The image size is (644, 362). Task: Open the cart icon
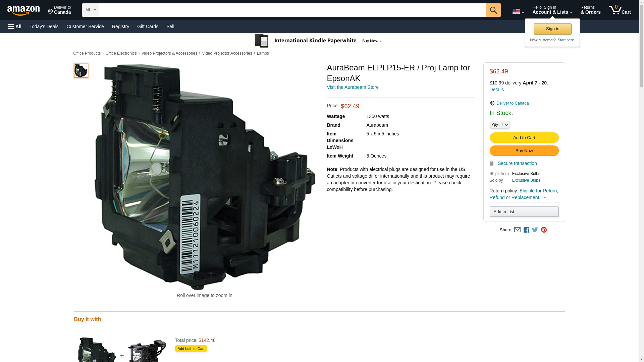[x=620, y=10]
